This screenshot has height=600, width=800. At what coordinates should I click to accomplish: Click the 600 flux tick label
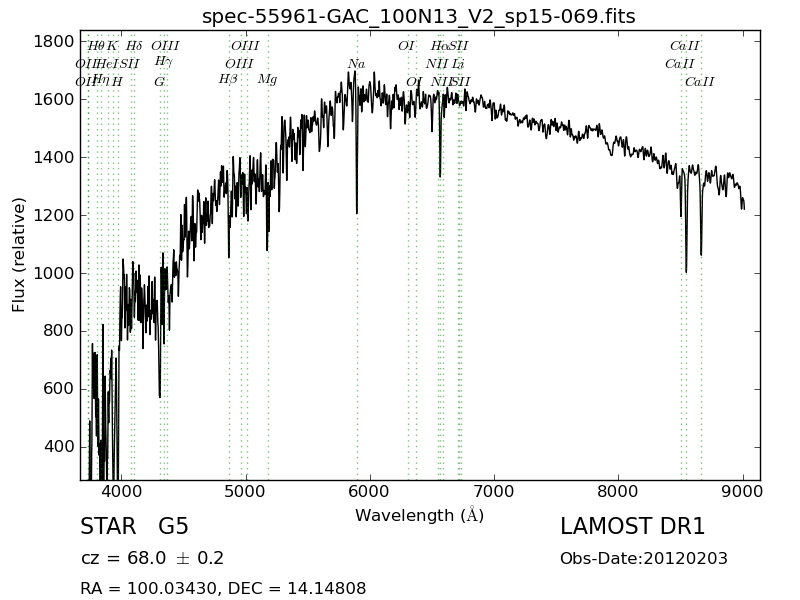pos(59,389)
